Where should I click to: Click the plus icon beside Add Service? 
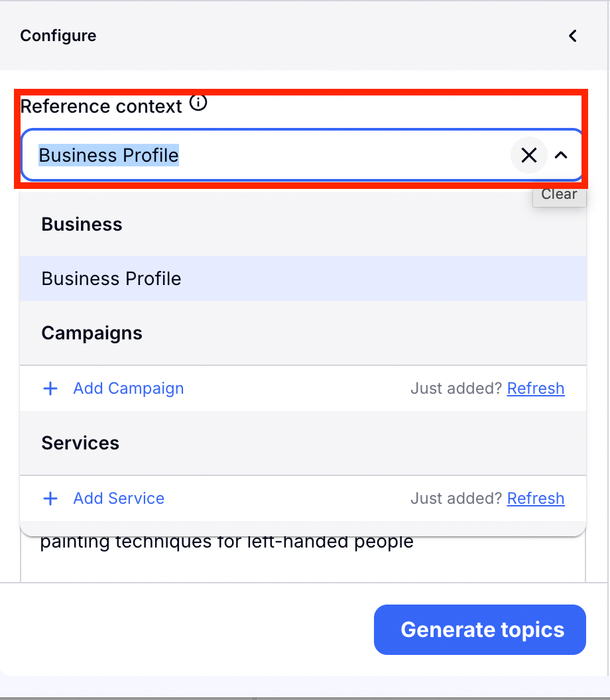[x=50, y=498]
